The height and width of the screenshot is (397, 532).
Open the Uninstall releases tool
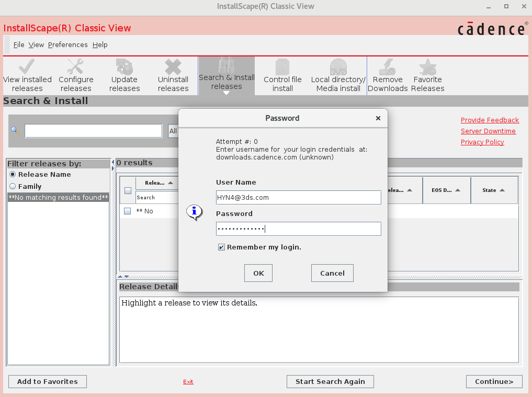173,75
